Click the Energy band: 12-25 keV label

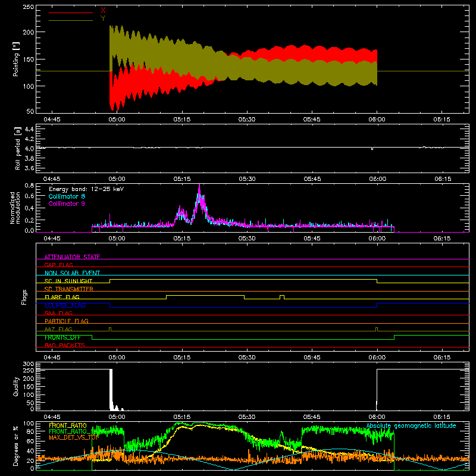coord(86,189)
